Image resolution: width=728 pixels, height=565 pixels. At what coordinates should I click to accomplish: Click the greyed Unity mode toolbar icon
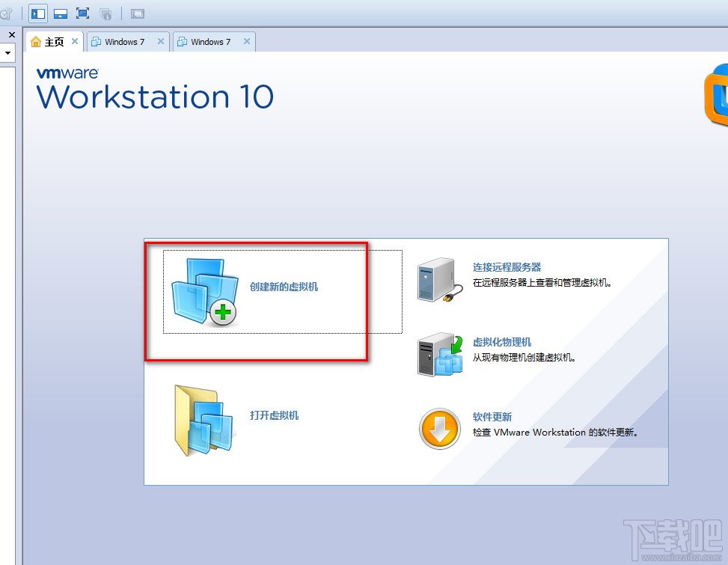(x=105, y=14)
